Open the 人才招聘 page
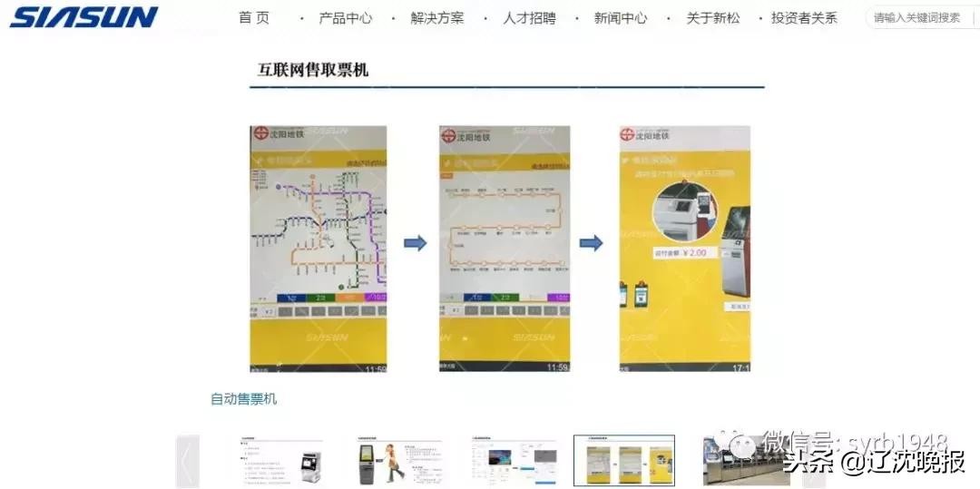 tap(529, 18)
